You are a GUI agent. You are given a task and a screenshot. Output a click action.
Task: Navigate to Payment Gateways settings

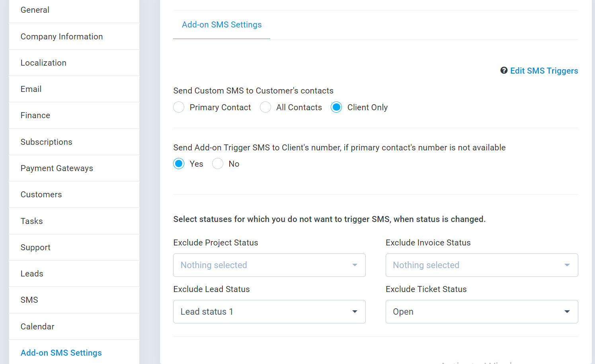pyautogui.click(x=57, y=168)
